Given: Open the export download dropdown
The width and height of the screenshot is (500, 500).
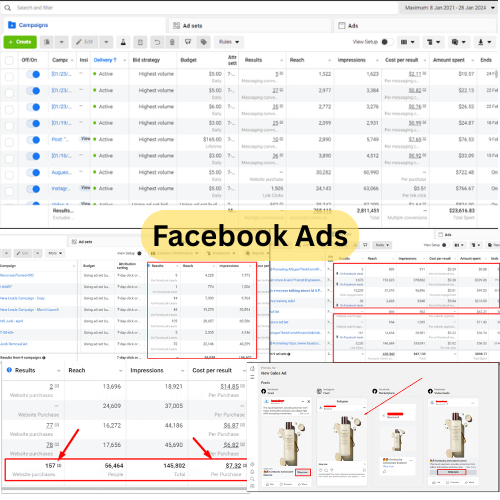Looking at the screenshot, I should [484, 42].
